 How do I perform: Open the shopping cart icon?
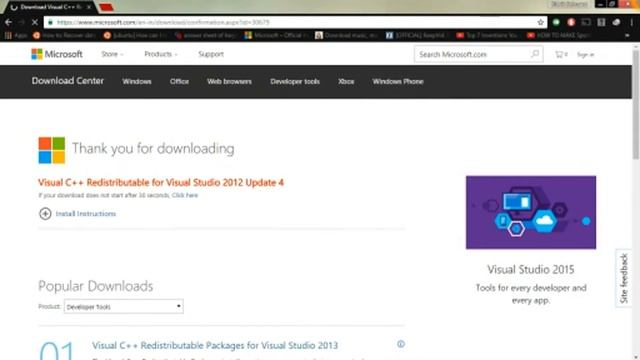click(561, 54)
